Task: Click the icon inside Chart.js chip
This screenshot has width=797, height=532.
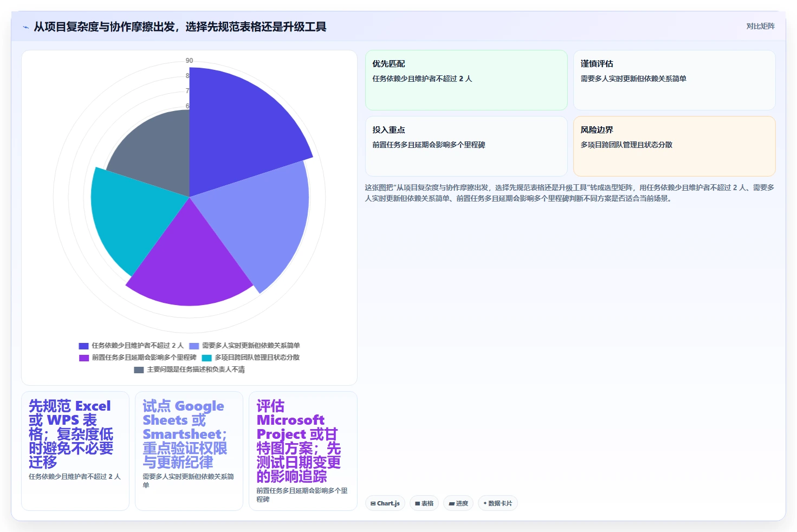Action: point(373,504)
